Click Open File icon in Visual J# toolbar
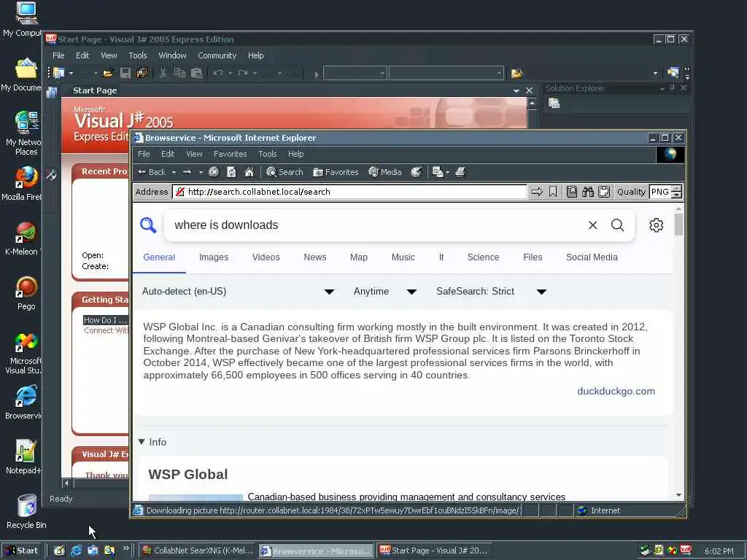 (108, 74)
